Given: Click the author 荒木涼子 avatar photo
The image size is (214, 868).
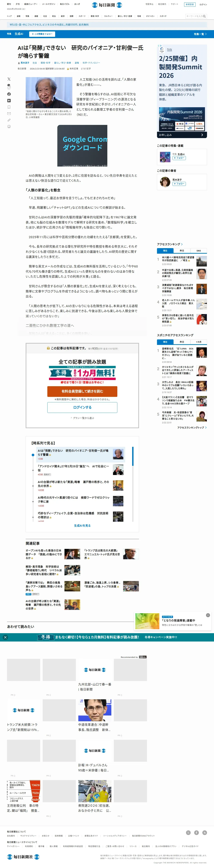Looking at the screenshot, I should tap(165, 182).
